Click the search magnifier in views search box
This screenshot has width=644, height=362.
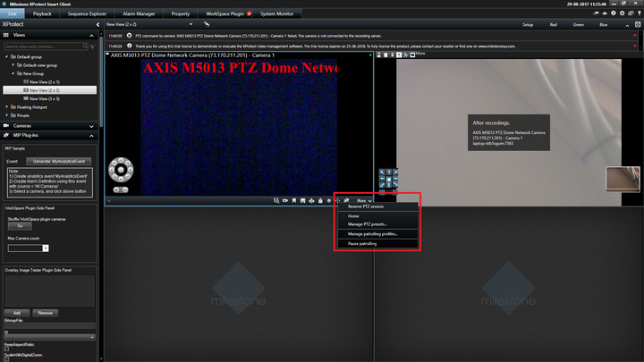coord(86,46)
